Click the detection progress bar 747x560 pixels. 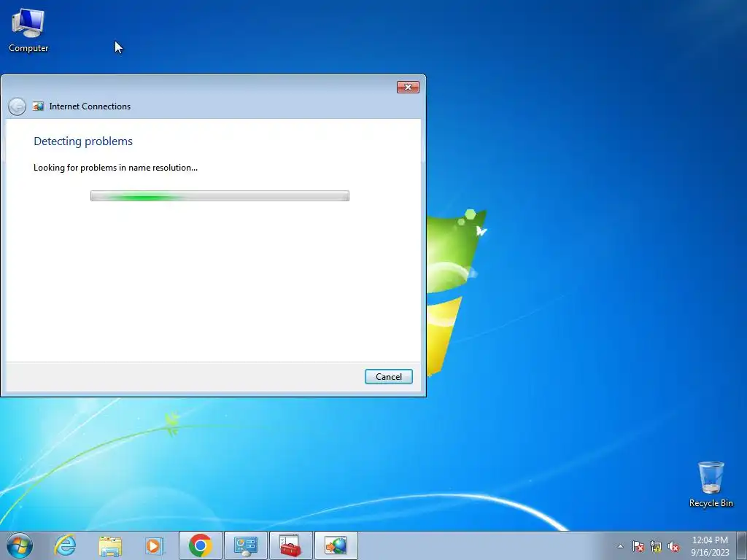click(220, 195)
